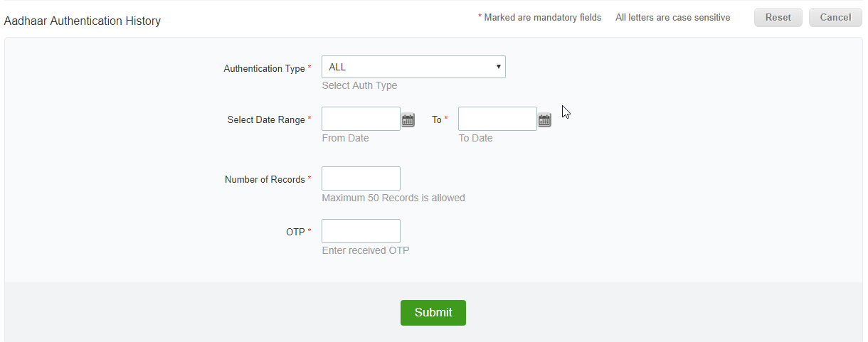Click the Reset button
This screenshot has width=868, height=342.
click(x=778, y=18)
